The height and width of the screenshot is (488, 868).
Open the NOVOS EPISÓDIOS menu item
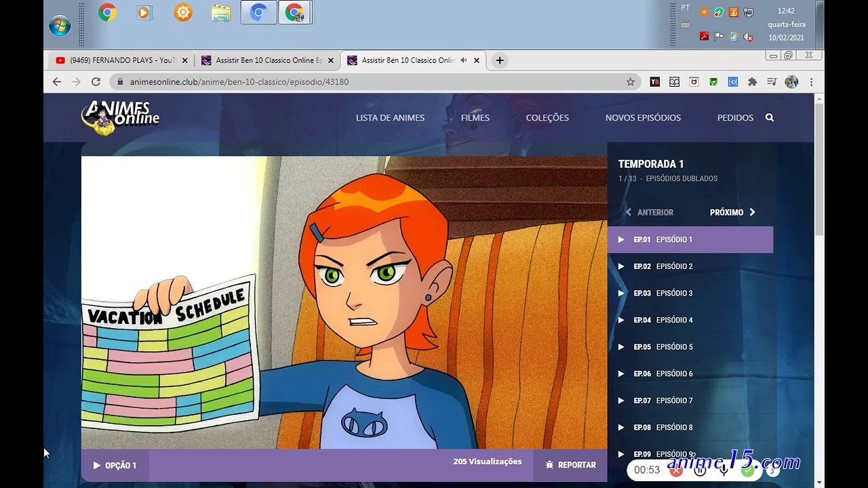tap(643, 118)
